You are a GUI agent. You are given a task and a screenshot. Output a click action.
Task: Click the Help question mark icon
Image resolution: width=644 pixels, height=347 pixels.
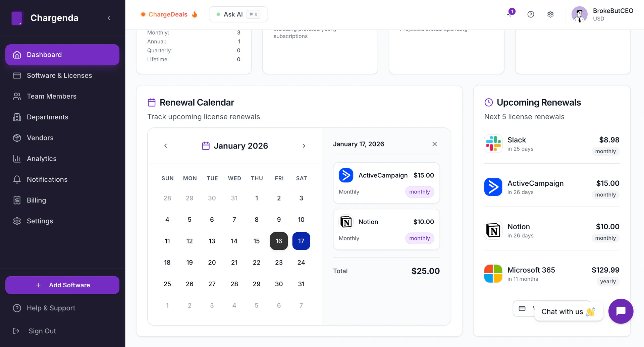point(531,14)
